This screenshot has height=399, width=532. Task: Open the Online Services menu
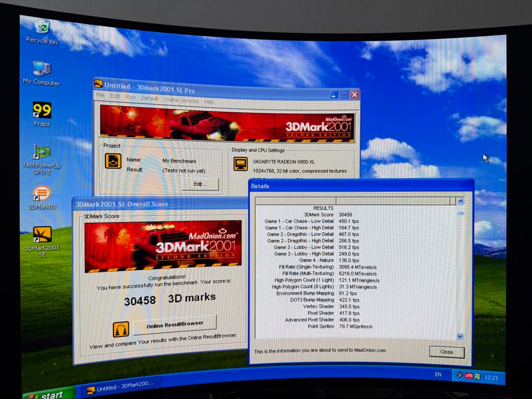pos(182,100)
